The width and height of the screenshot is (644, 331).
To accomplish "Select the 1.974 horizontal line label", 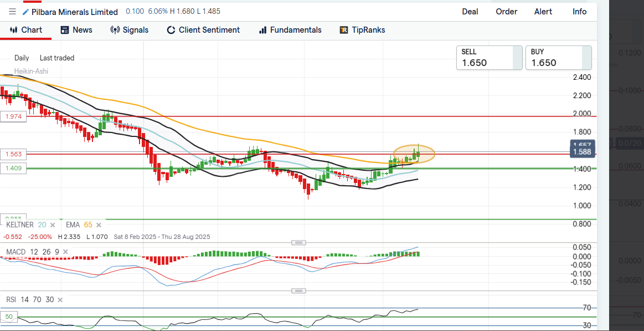I will (13, 116).
